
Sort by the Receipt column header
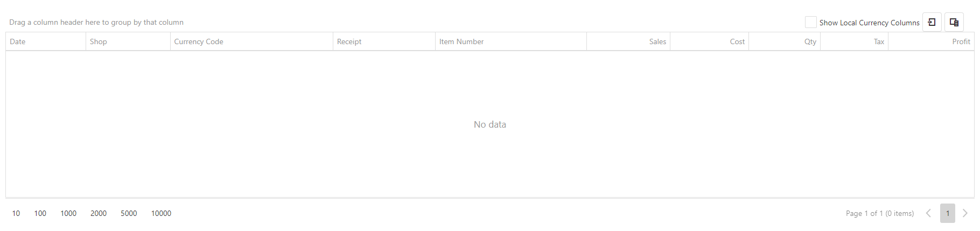point(384,41)
